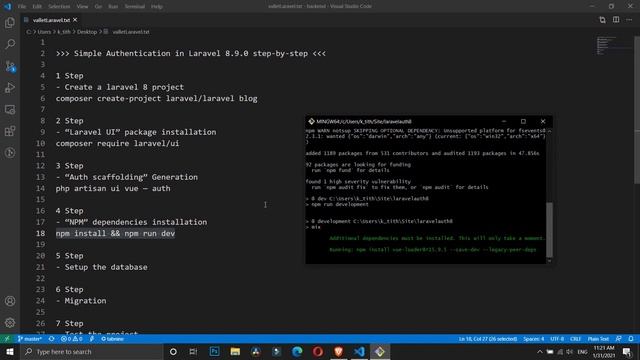Click line 14 php artisan ui vue text
Image resolution: width=640 pixels, height=360 pixels.
pyautogui.click(x=113, y=188)
